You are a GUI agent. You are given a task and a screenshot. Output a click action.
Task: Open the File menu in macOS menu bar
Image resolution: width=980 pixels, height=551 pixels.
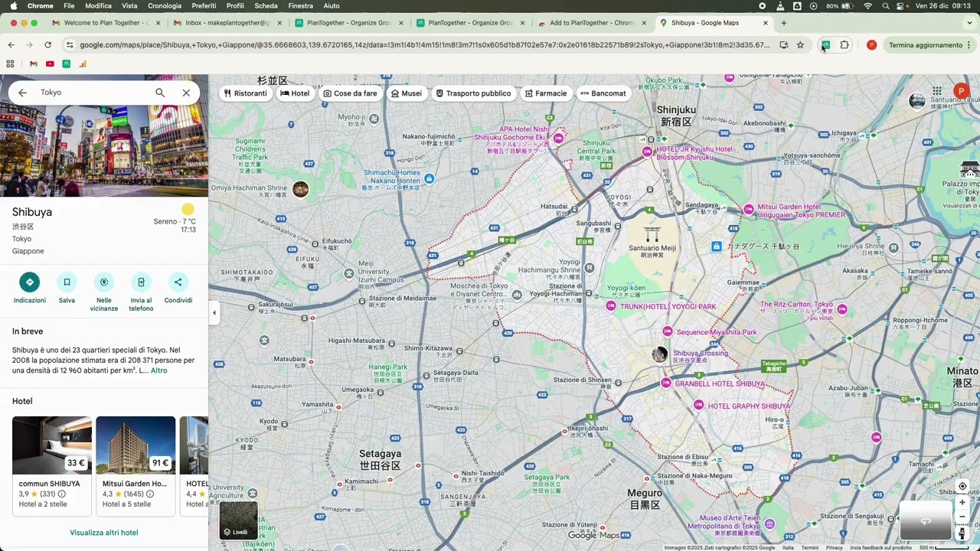[69, 5]
